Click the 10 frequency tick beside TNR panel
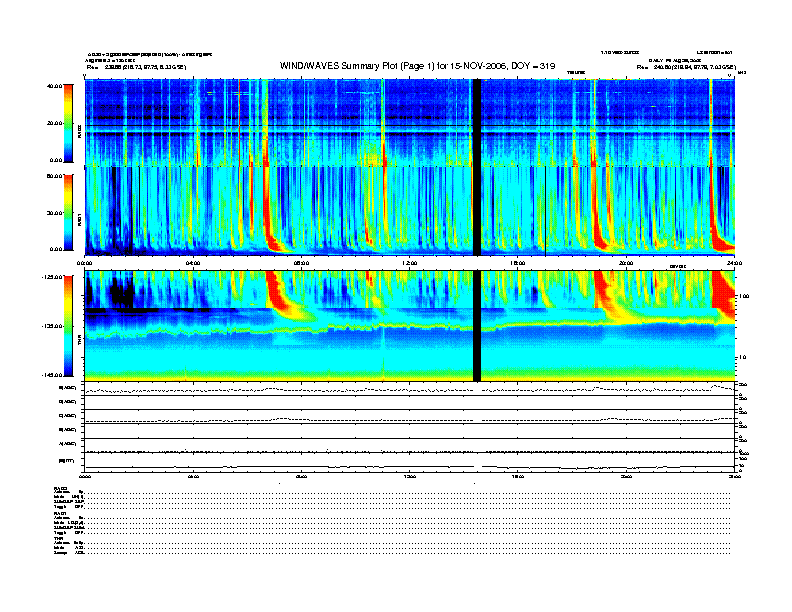Screen dimensions: 792x612 coord(742,358)
